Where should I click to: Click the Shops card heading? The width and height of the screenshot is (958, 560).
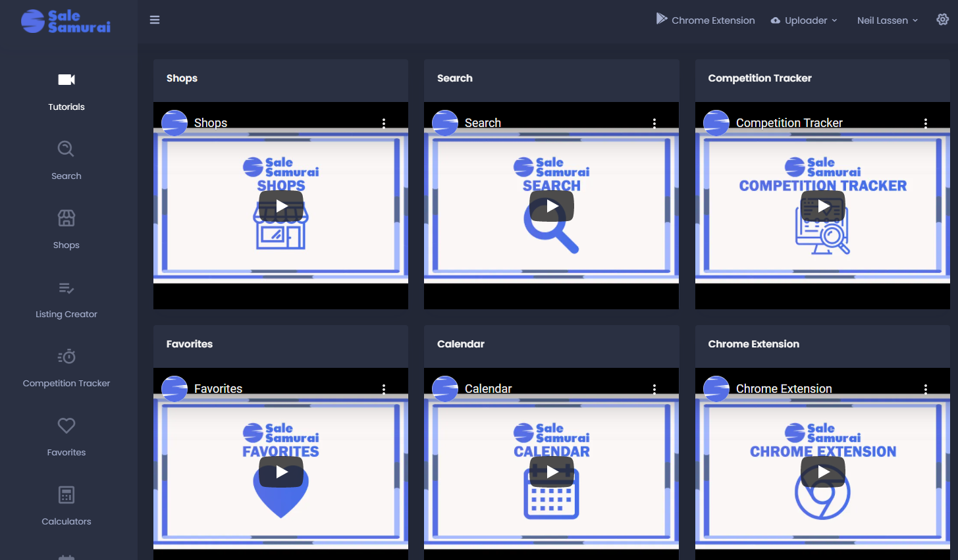click(x=182, y=78)
